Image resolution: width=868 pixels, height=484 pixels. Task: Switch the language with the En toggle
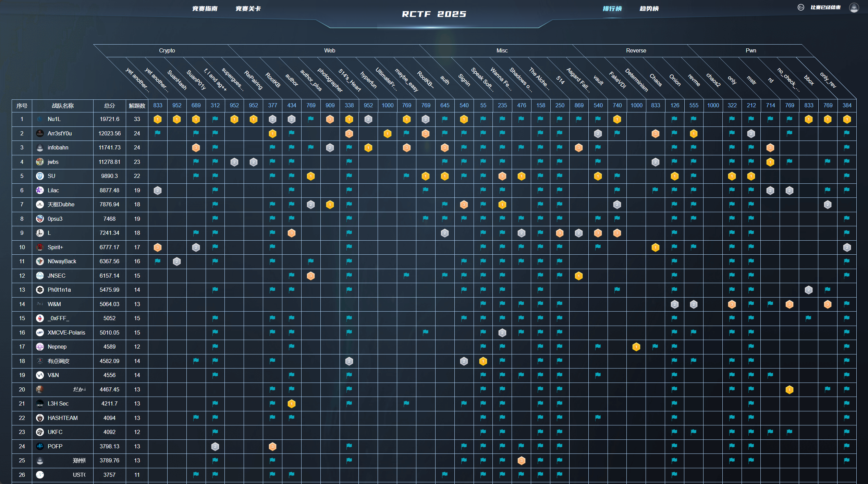800,8
